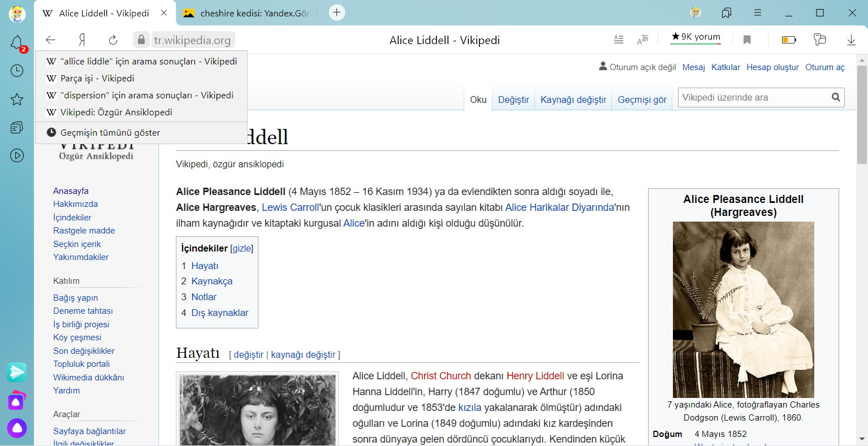Open tab collections icon in sidebar
The width and height of the screenshot is (868, 446).
tap(17, 127)
